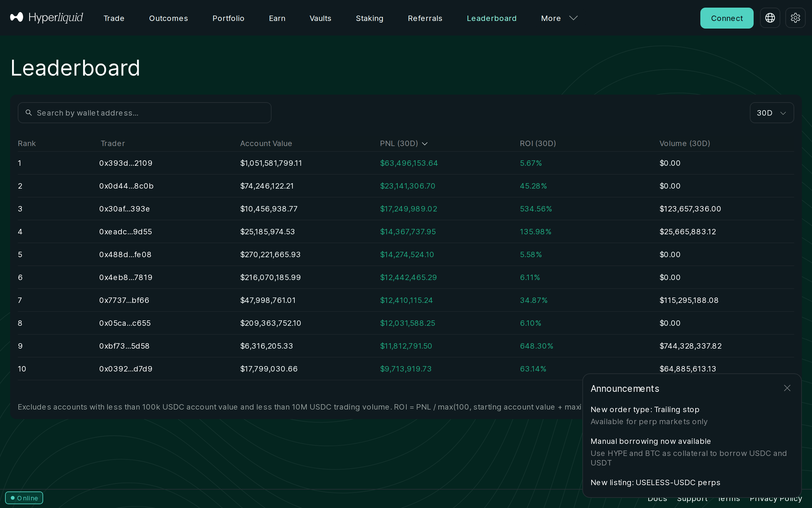Click the Volume (30D) column header
Screen dimensions: 812x508
coord(684,144)
